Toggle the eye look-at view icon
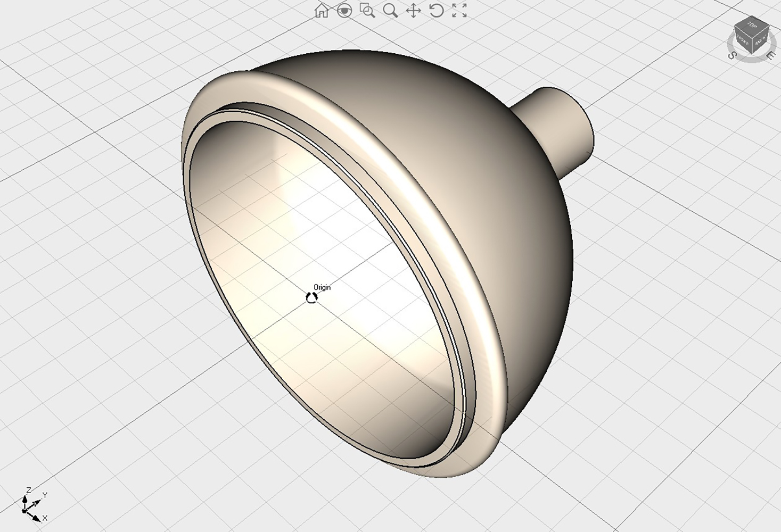This screenshot has height=532, width=781. [344, 10]
